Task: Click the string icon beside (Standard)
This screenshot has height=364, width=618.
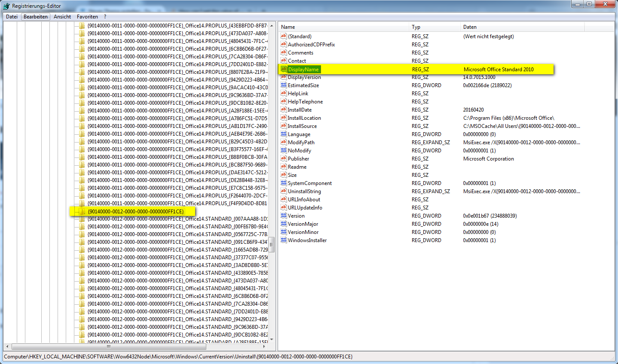Action: [x=283, y=36]
